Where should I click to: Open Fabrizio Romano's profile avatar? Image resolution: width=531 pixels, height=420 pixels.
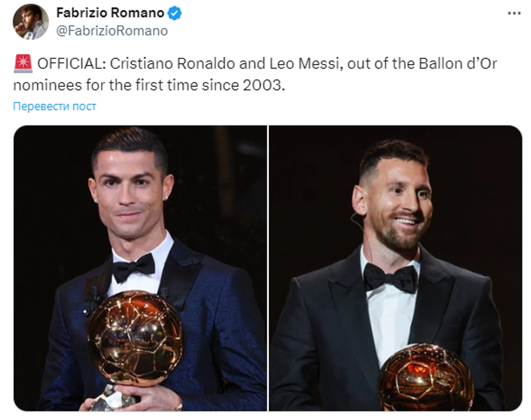31,22
